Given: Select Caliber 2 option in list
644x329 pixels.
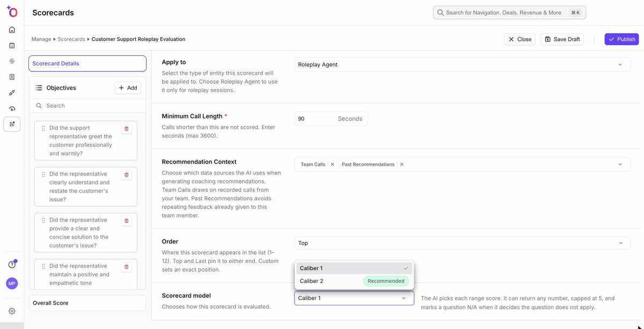Looking at the screenshot, I should 354,281.
